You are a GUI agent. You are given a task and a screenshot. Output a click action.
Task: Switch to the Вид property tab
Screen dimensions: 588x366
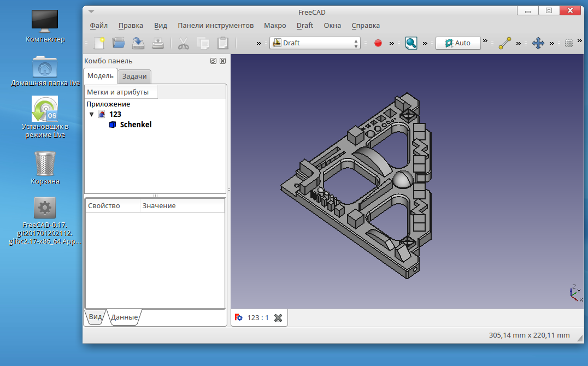pyautogui.click(x=95, y=317)
